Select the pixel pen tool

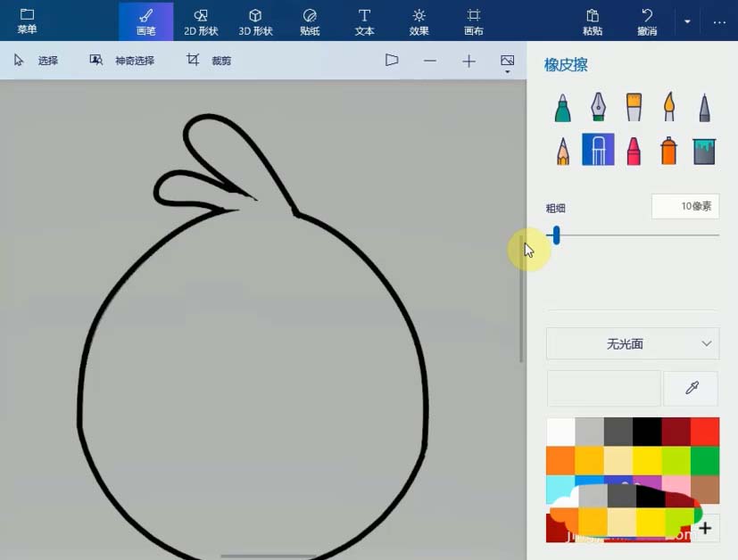[704, 107]
